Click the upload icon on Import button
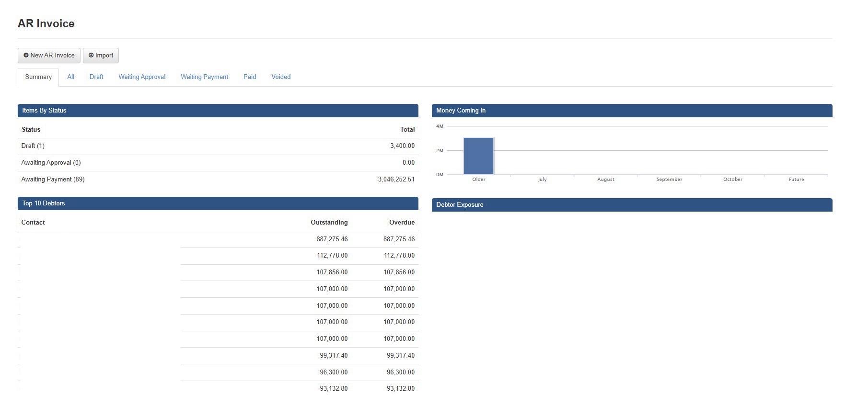 (x=91, y=56)
